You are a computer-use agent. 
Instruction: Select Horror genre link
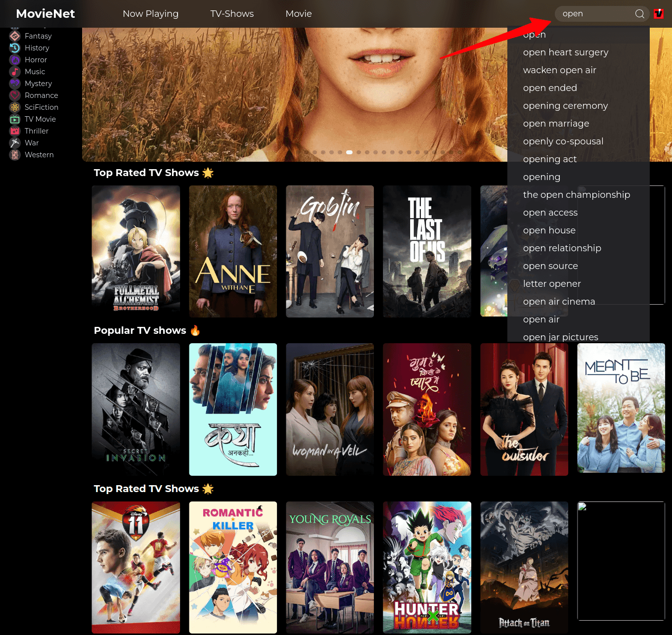[36, 60]
